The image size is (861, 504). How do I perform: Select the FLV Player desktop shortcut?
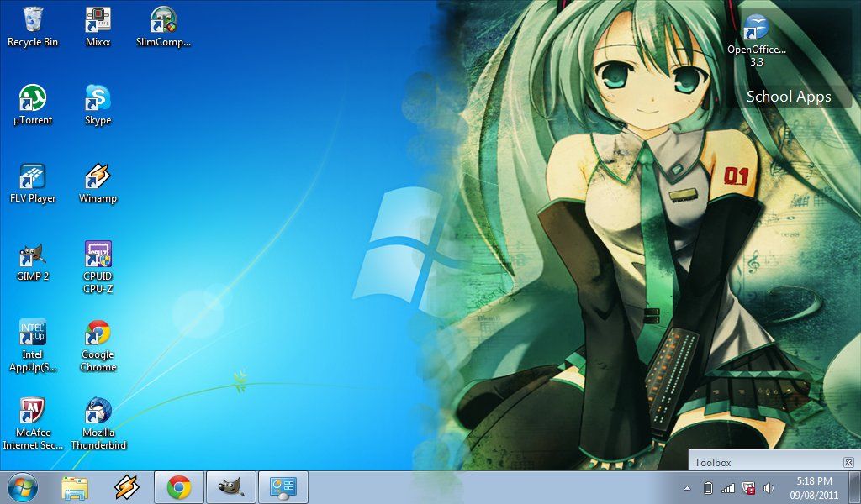33,183
